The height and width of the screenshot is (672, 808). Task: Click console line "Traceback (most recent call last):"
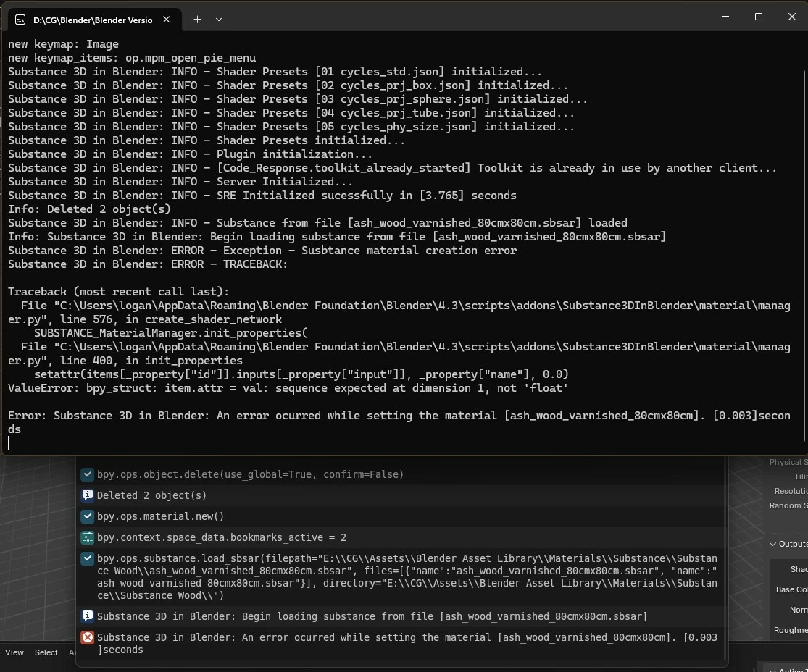tap(119, 292)
